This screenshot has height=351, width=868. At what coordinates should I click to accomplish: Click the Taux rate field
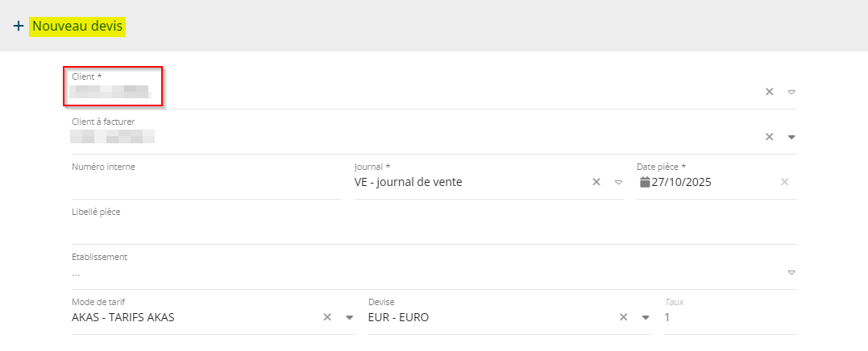[x=729, y=318]
